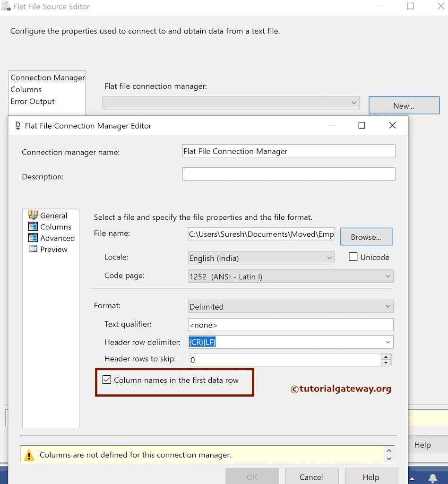Toggle the Unicode checkbox
This screenshot has width=448, height=484.
[353, 257]
